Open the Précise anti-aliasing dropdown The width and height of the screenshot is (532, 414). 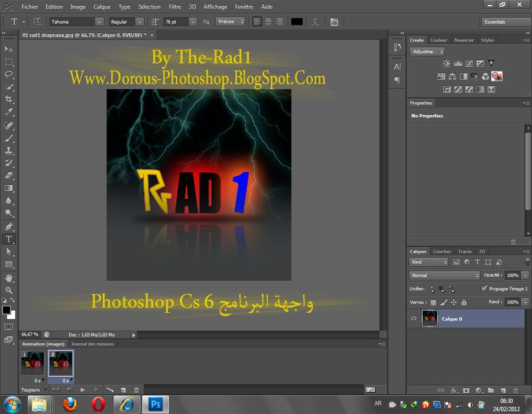(231, 21)
